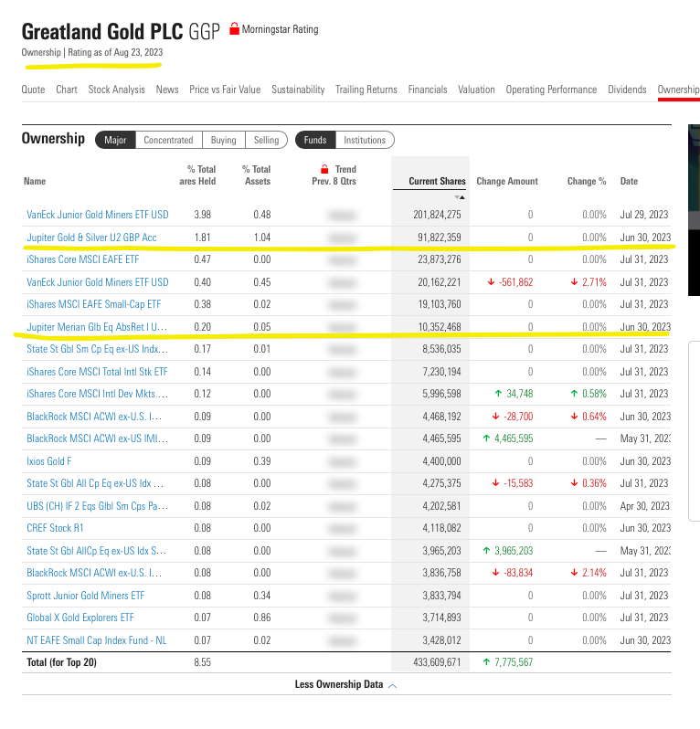Open the Sustainability tab
The height and width of the screenshot is (729, 700).
pos(298,90)
